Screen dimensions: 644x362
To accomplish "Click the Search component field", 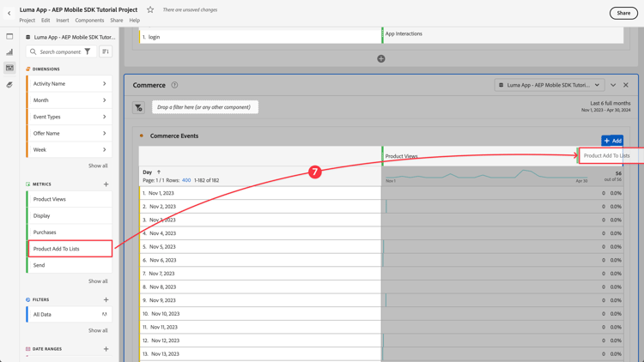I will (61, 51).
